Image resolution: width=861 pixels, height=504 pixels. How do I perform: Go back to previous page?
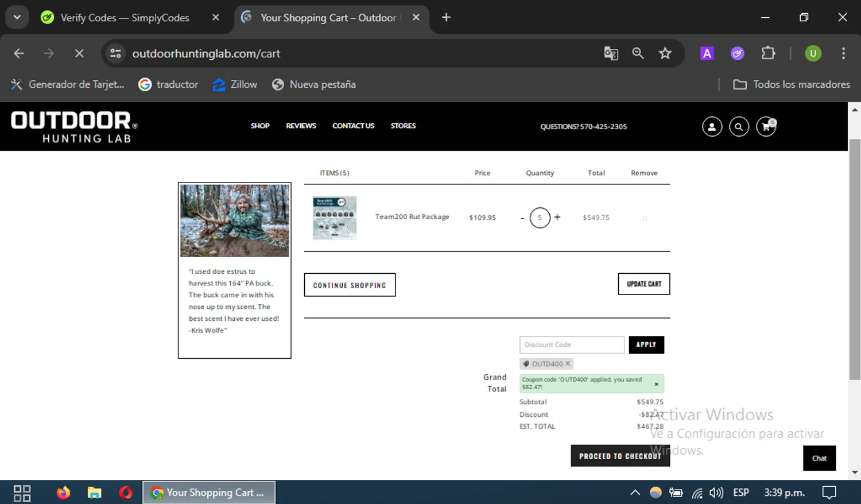pos(19,53)
